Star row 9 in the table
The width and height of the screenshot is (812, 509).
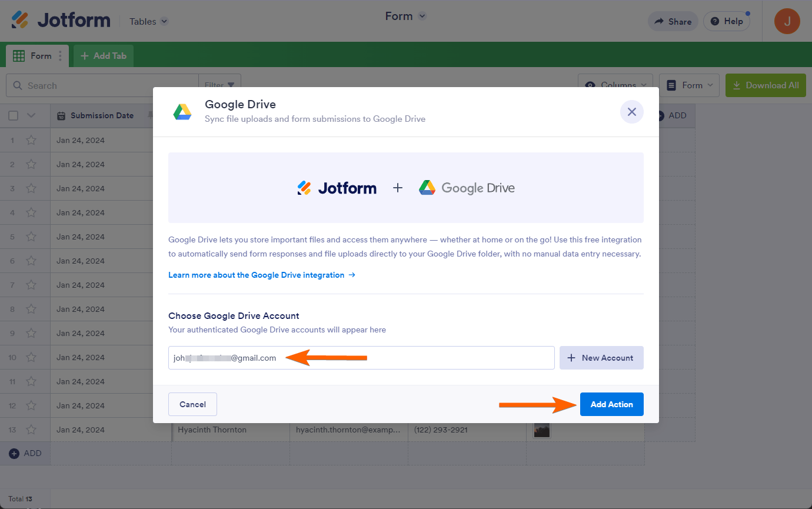pyautogui.click(x=31, y=333)
